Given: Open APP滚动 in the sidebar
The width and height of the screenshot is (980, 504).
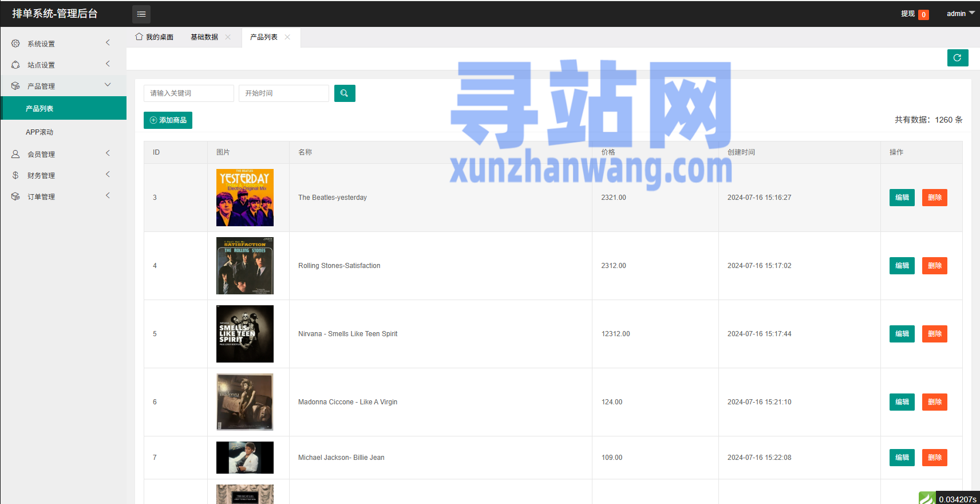Looking at the screenshot, I should [x=39, y=132].
